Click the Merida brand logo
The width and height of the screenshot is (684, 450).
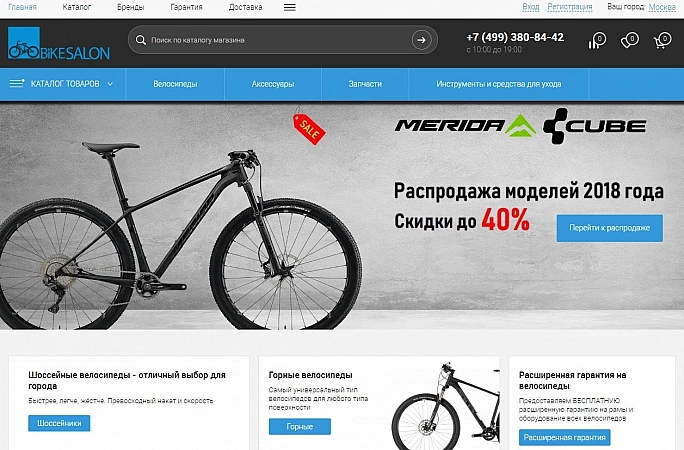(465, 126)
